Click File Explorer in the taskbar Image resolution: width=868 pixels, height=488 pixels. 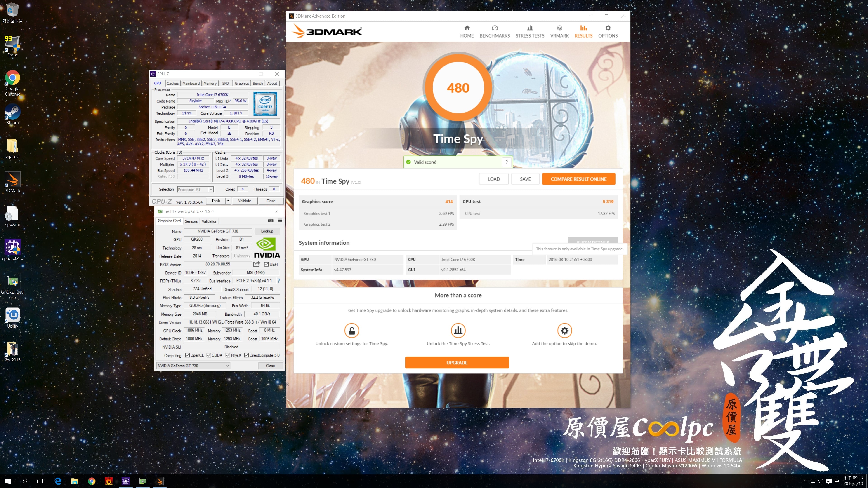(x=75, y=481)
